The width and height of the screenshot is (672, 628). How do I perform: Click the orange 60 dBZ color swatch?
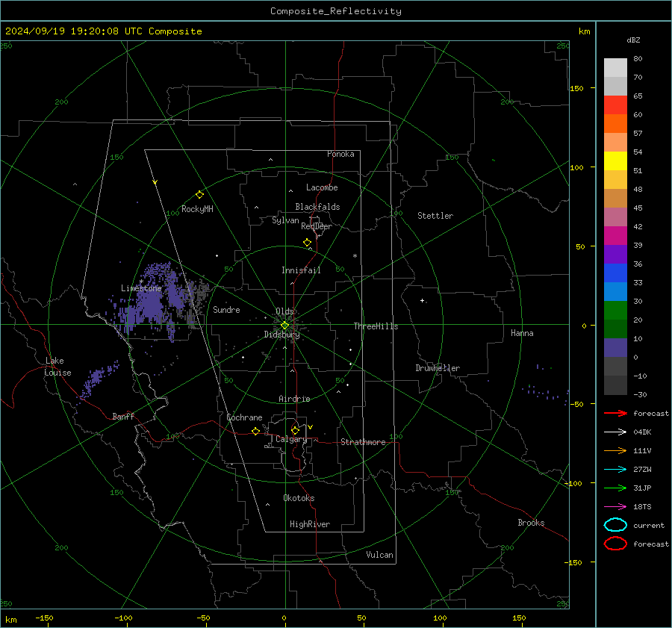tap(615, 124)
